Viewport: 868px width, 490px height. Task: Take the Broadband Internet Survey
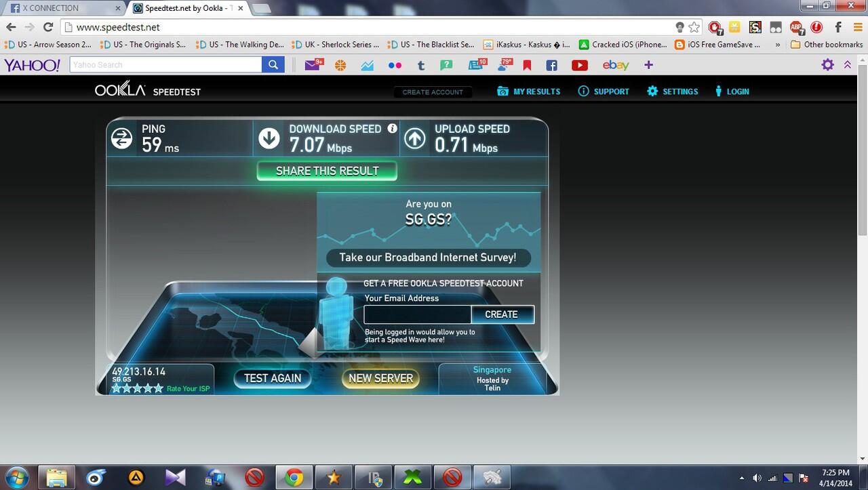427,258
